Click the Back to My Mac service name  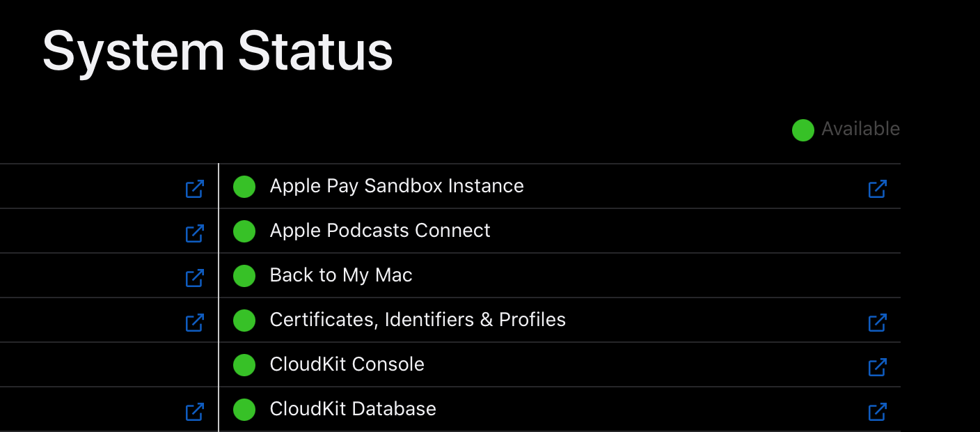point(340,275)
